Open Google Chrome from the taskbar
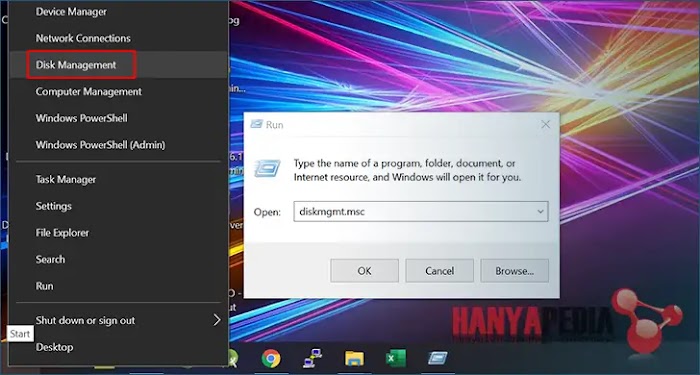 271,358
